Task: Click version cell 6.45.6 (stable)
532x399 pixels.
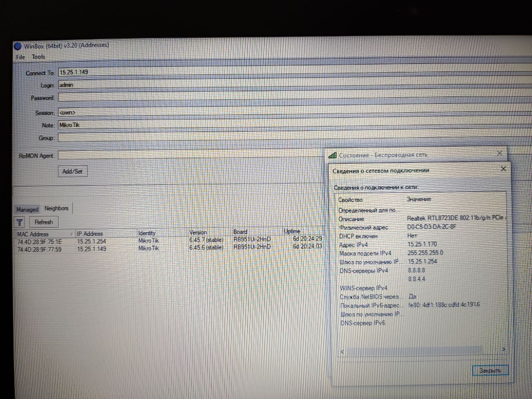Action: tap(206, 247)
